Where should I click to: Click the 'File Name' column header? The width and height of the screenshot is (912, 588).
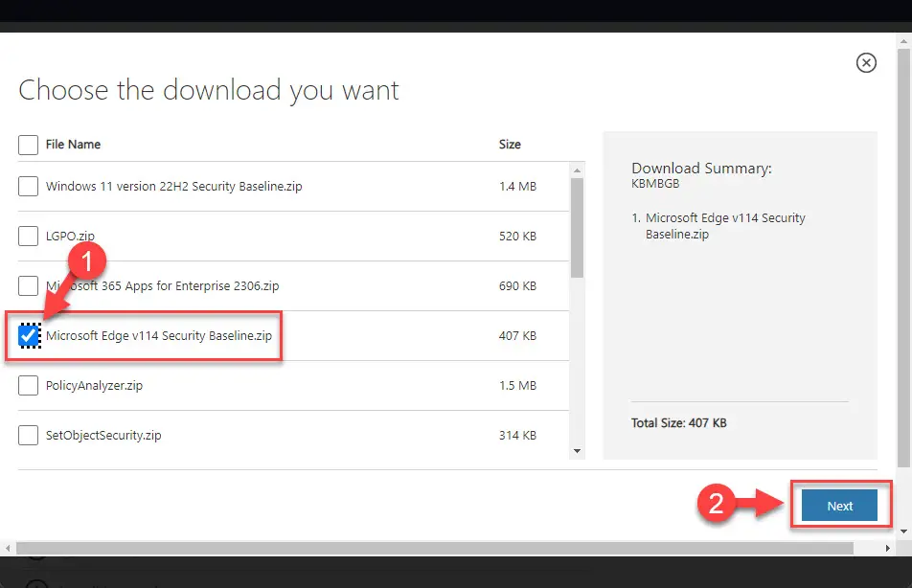(73, 145)
